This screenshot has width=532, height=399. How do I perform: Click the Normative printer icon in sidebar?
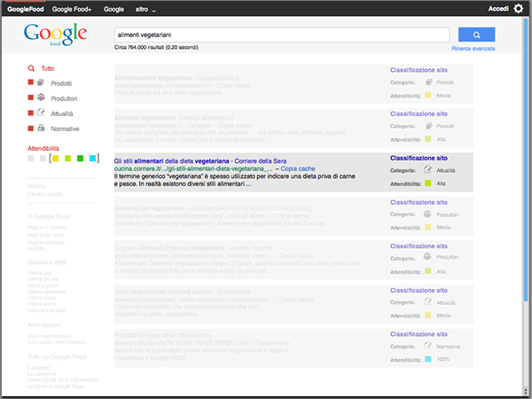click(41, 128)
